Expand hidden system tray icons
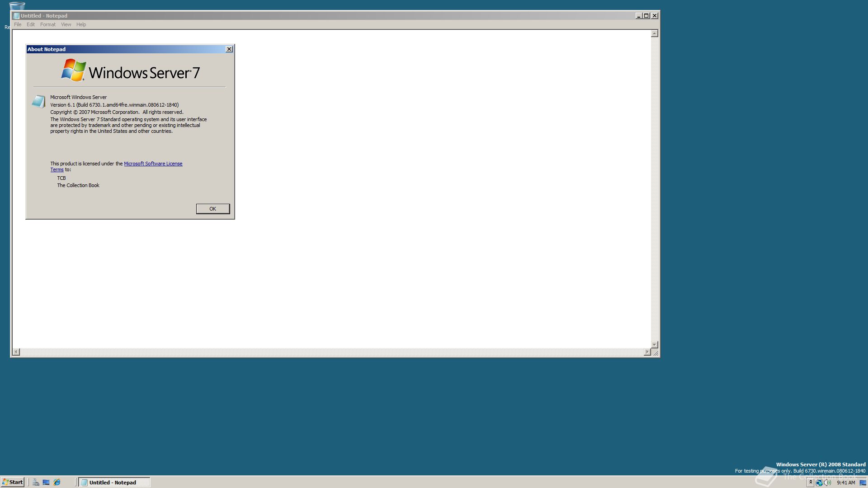Image resolution: width=868 pixels, height=488 pixels. [811, 483]
